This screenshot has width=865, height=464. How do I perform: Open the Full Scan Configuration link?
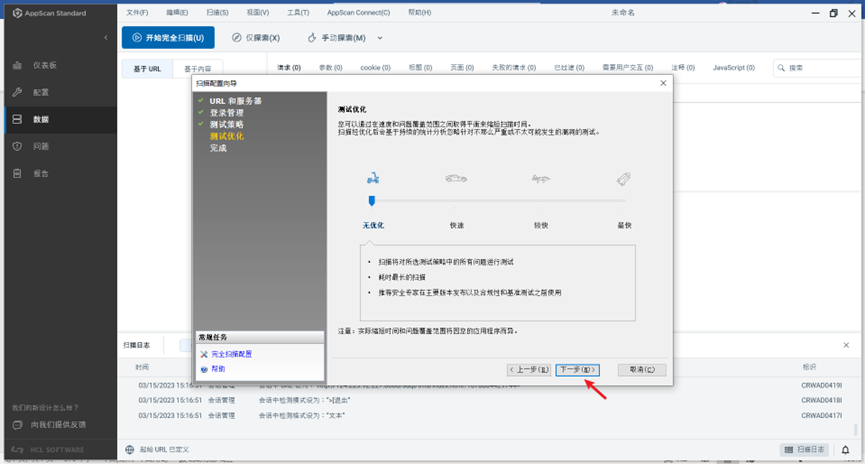click(232, 354)
